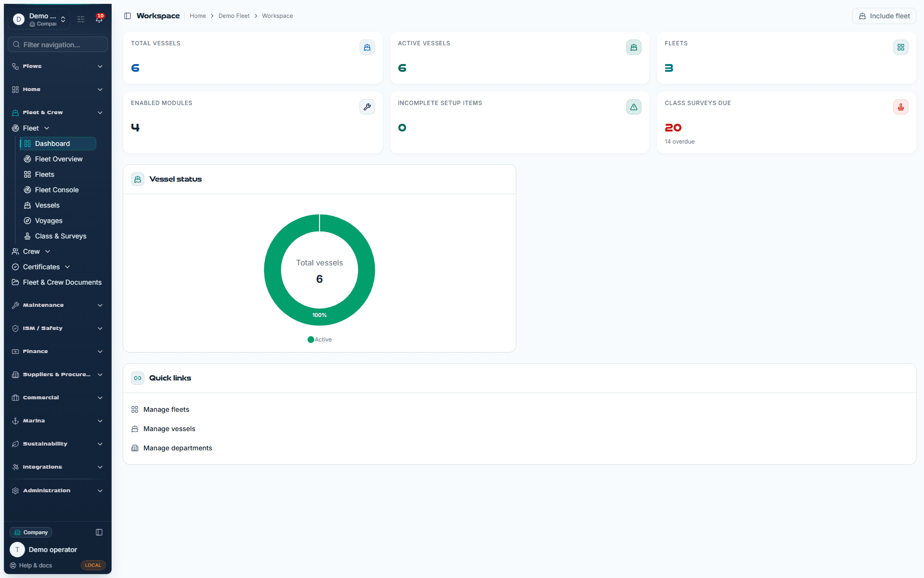Click the Fleet Console icon in sidebar
The width and height of the screenshot is (924, 578).
click(27, 190)
